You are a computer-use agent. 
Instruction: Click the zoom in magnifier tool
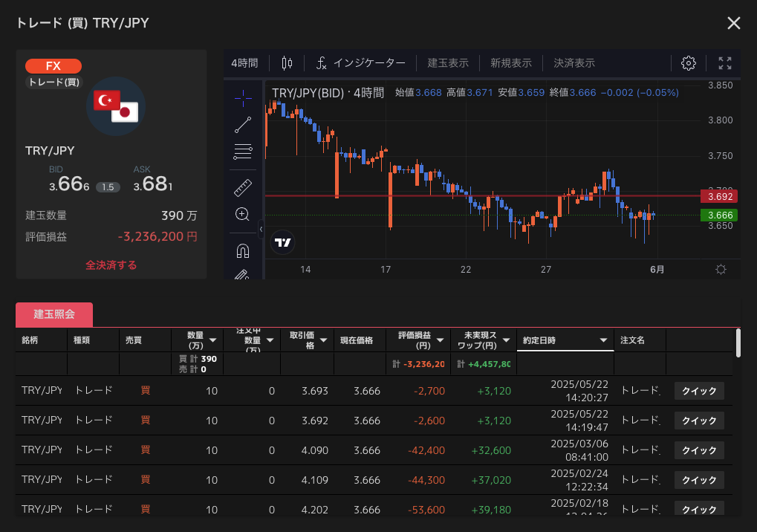[x=242, y=214]
